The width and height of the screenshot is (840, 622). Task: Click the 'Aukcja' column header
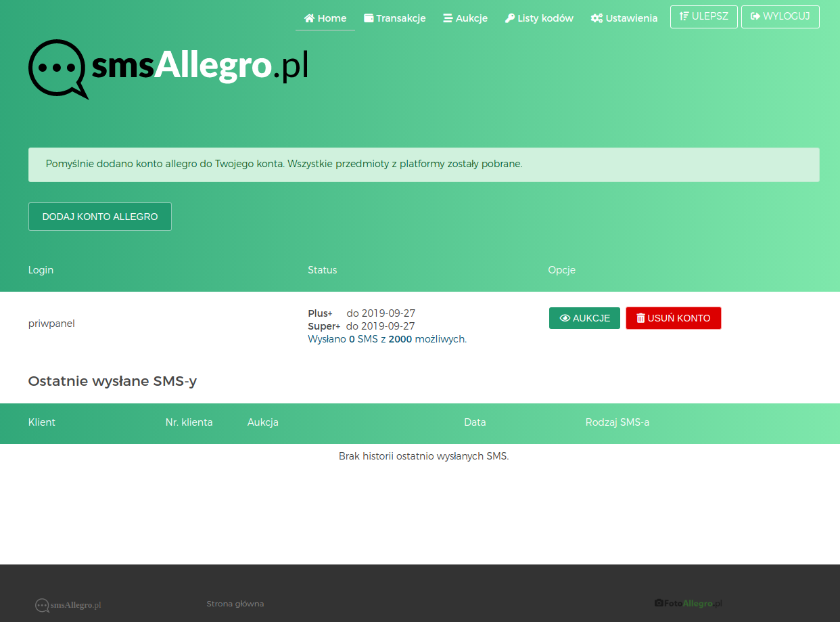pyautogui.click(x=263, y=422)
